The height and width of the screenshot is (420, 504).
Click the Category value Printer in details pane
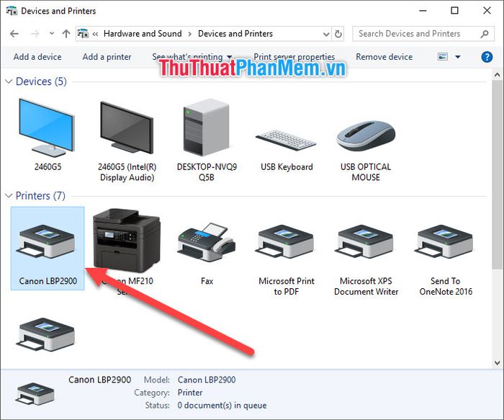coord(190,393)
